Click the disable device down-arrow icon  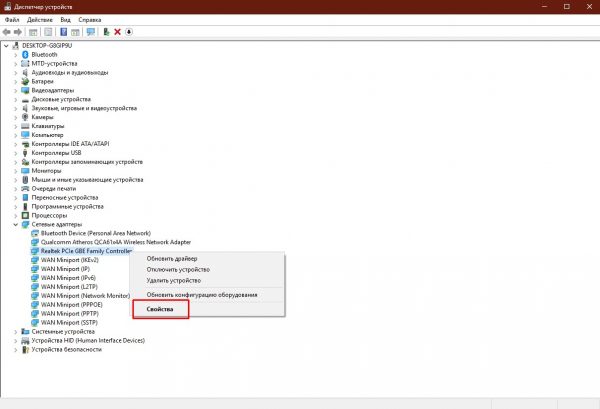[129, 32]
